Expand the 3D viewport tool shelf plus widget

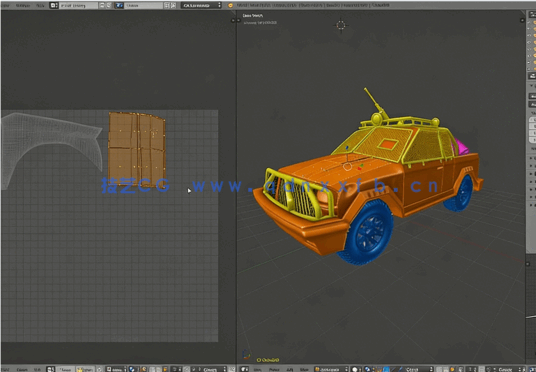239,21
